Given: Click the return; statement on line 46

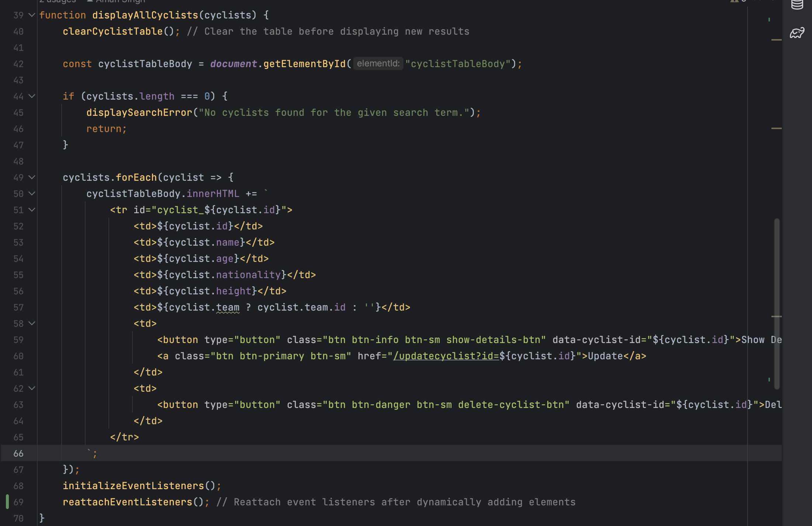Looking at the screenshot, I should pyautogui.click(x=107, y=129).
